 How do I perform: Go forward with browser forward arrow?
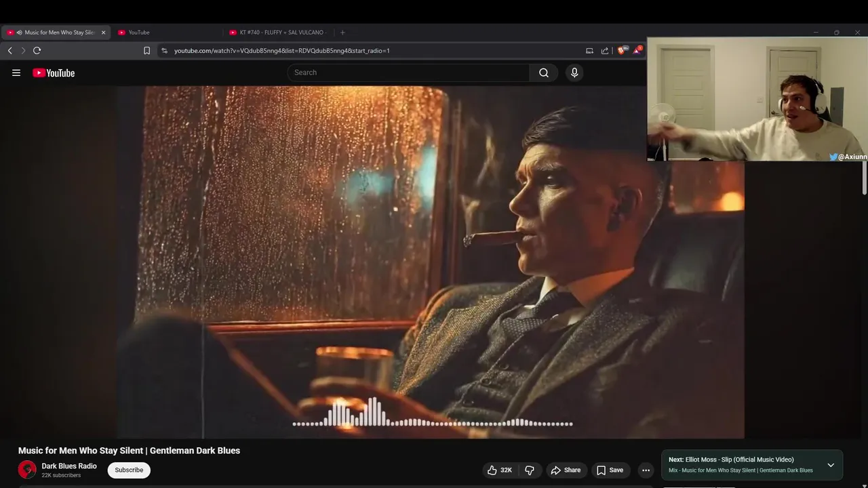point(23,50)
